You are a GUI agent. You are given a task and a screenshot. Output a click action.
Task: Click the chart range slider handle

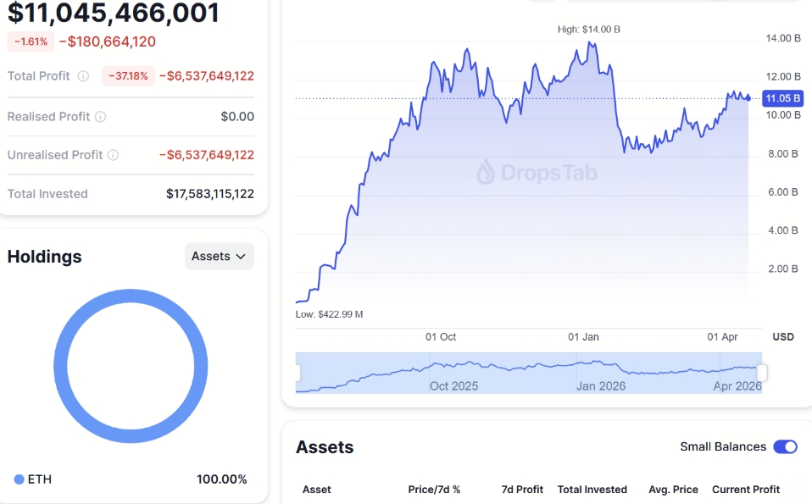tap(760, 372)
